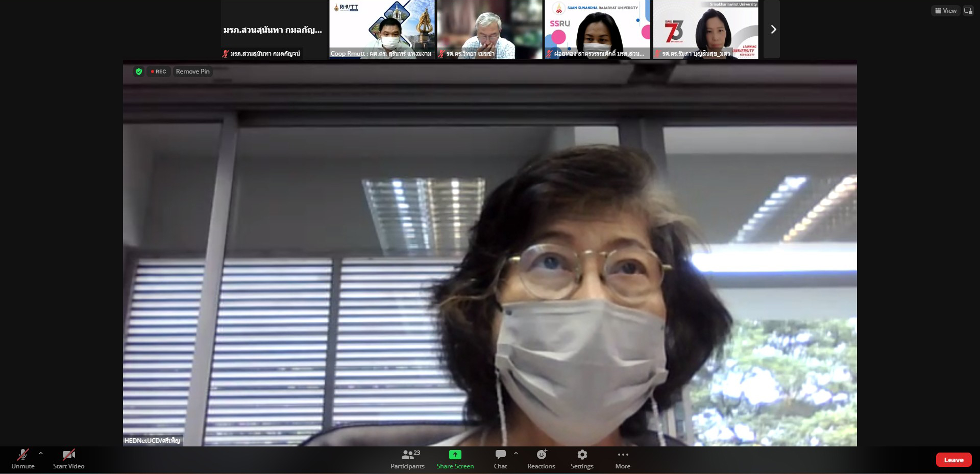Open the View layout menu
Viewport: 980px width, 474px height.
pos(946,11)
